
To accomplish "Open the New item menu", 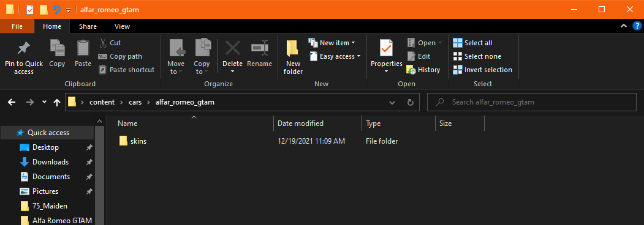I will coord(332,43).
